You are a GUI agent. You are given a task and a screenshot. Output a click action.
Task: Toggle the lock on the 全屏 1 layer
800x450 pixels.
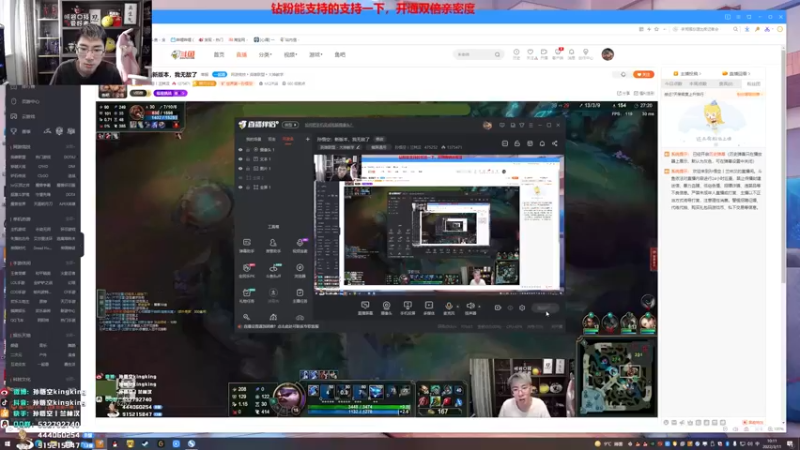pyautogui.click(x=248, y=187)
